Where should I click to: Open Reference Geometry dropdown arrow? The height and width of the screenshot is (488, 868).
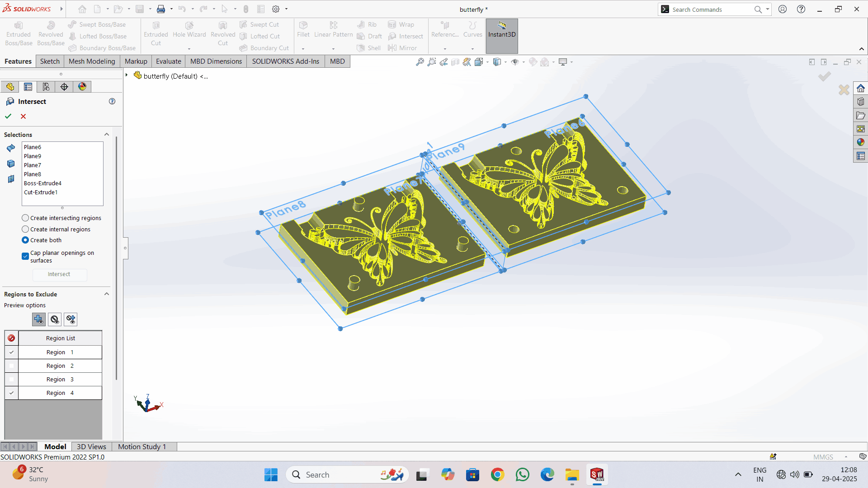tap(445, 49)
